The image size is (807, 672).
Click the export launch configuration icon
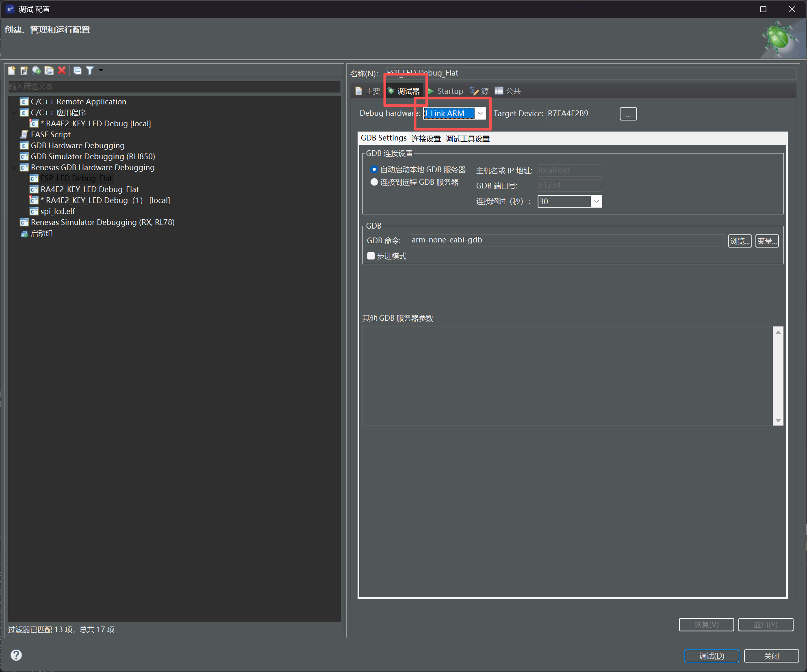(37, 70)
